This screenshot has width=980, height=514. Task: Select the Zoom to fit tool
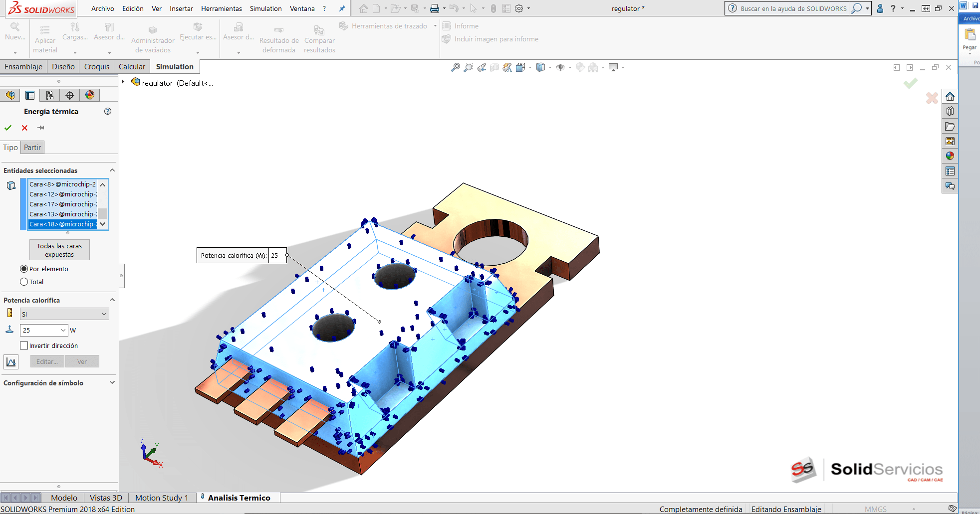coord(455,67)
